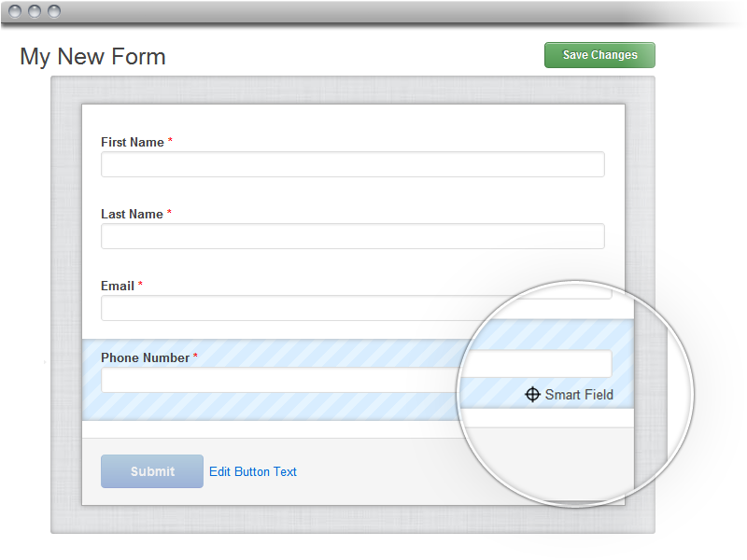Focus the Last Name input field

352,236
